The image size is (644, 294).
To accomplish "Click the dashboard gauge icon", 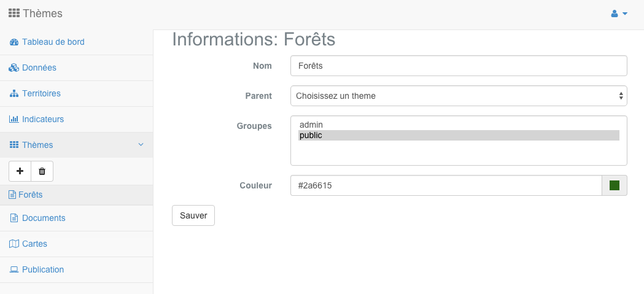I will 14,42.
